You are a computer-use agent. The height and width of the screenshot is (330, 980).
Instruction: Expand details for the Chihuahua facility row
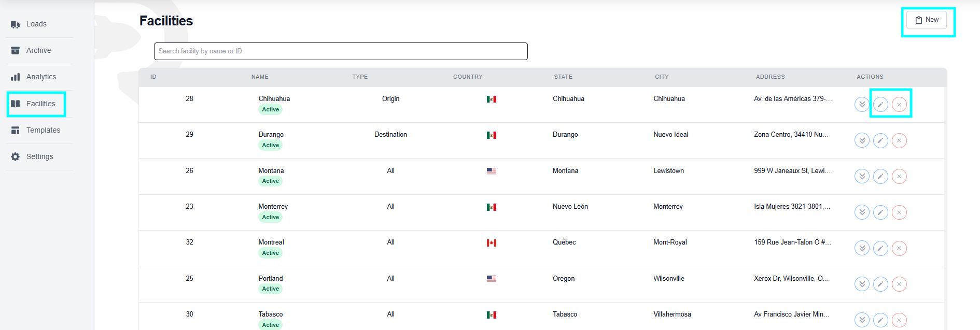click(x=862, y=105)
